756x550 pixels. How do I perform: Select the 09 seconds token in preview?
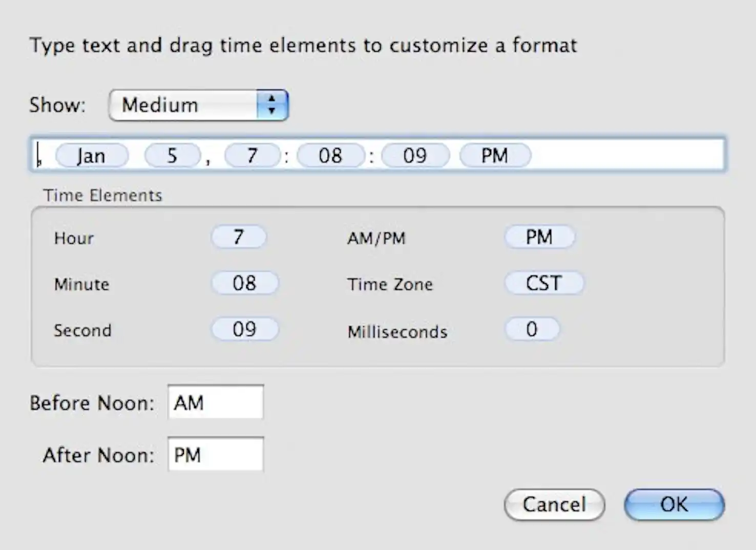point(415,155)
